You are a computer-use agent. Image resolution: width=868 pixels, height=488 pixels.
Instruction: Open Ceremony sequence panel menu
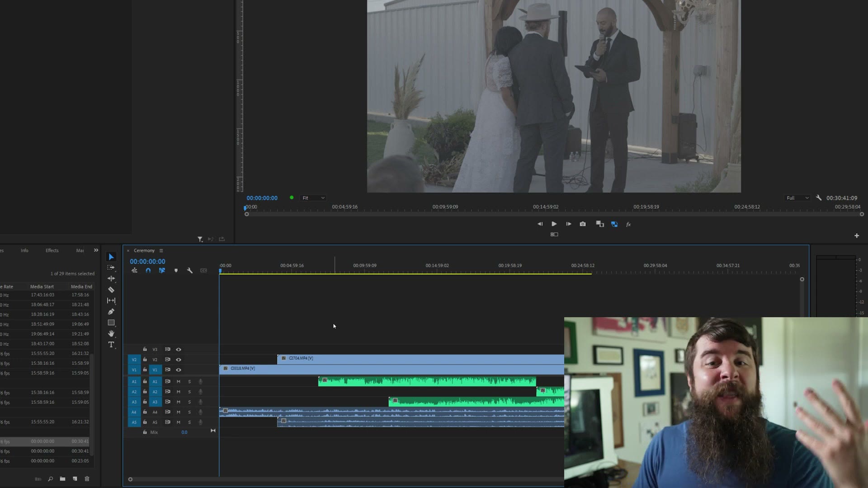coord(161,250)
